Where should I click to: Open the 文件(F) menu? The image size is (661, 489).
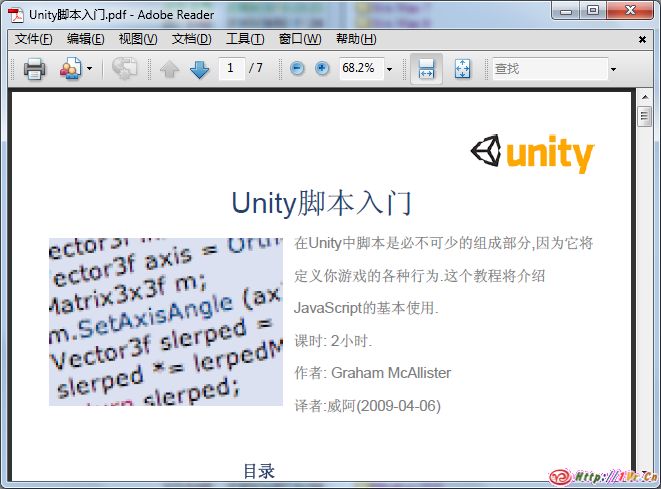tap(34, 39)
